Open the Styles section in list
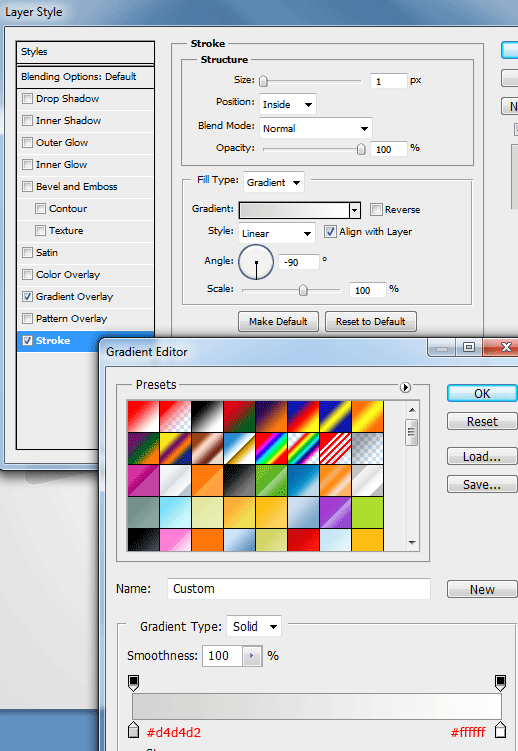518x751 pixels. (x=85, y=52)
